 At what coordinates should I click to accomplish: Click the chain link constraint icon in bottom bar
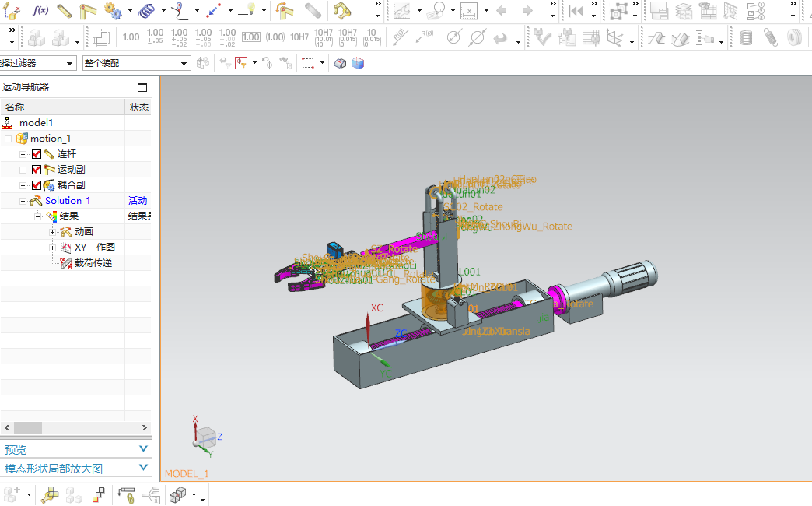pos(127,495)
